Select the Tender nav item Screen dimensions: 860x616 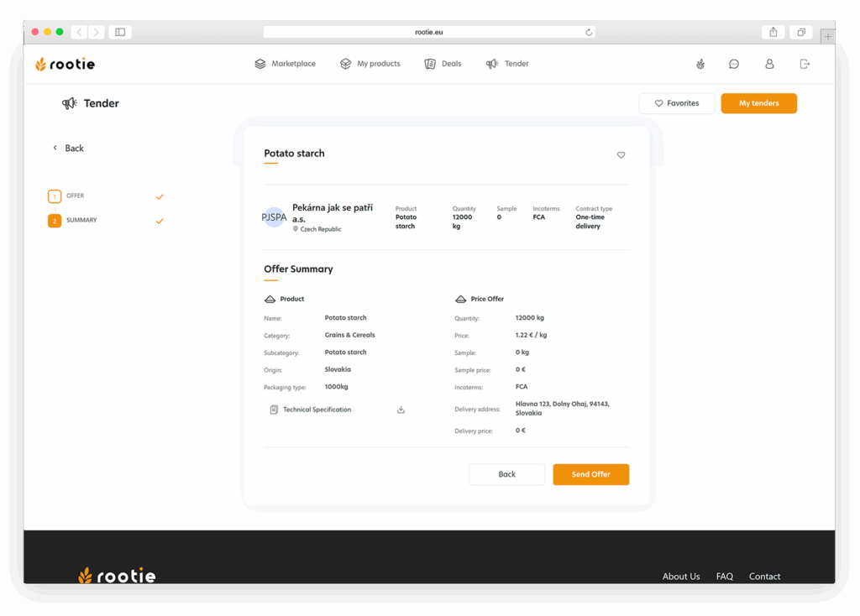(507, 64)
